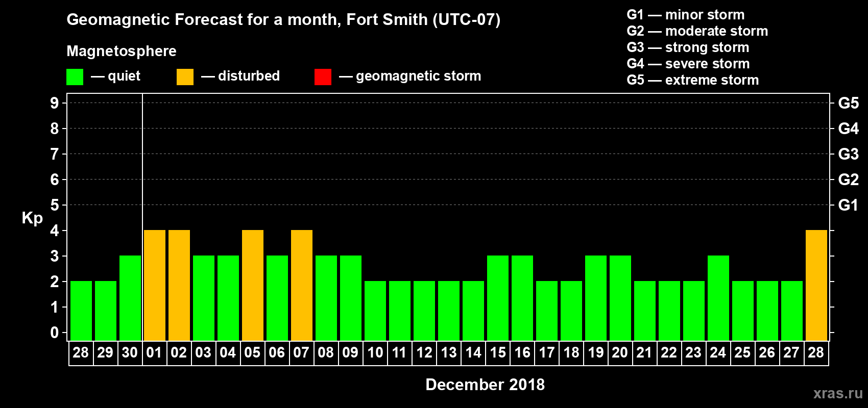This screenshot has width=868, height=408.
Task: Click the orange disturbed legend swatch
Action: click(x=185, y=77)
